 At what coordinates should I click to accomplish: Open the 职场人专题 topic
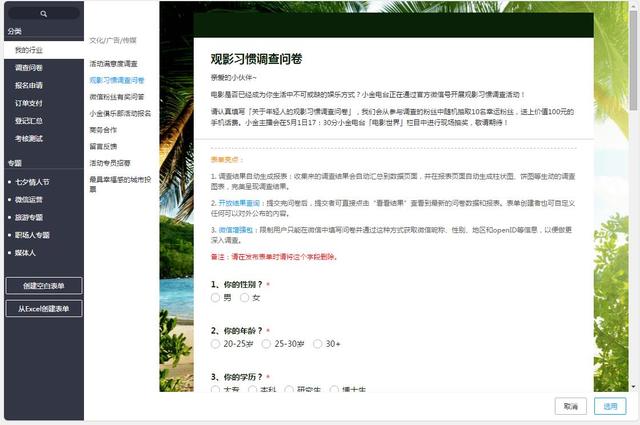(32, 235)
